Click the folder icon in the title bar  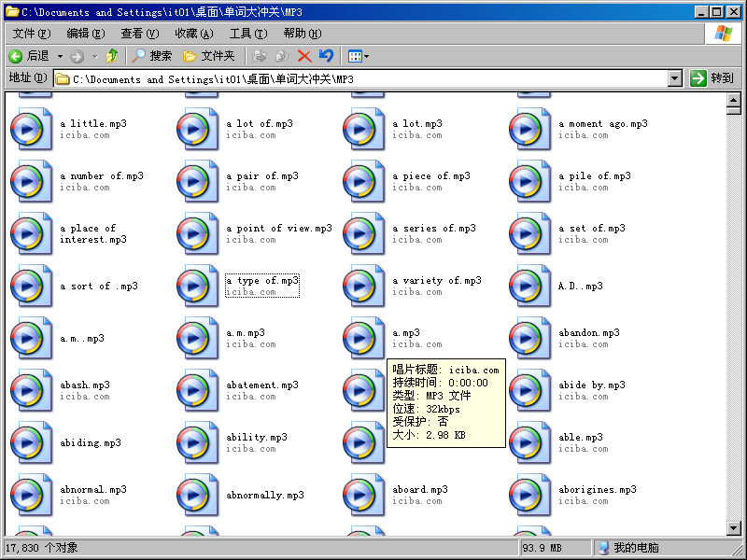point(12,11)
